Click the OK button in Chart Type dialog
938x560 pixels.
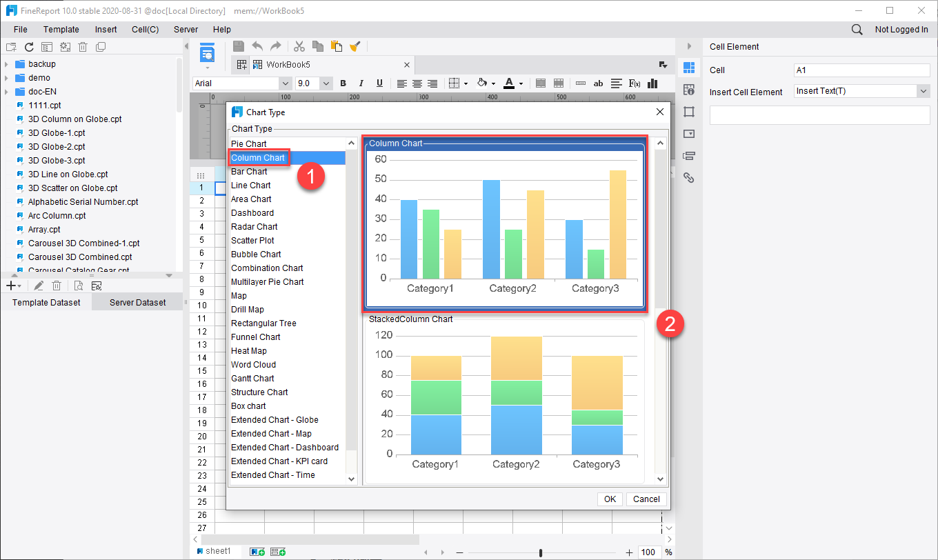coord(610,499)
